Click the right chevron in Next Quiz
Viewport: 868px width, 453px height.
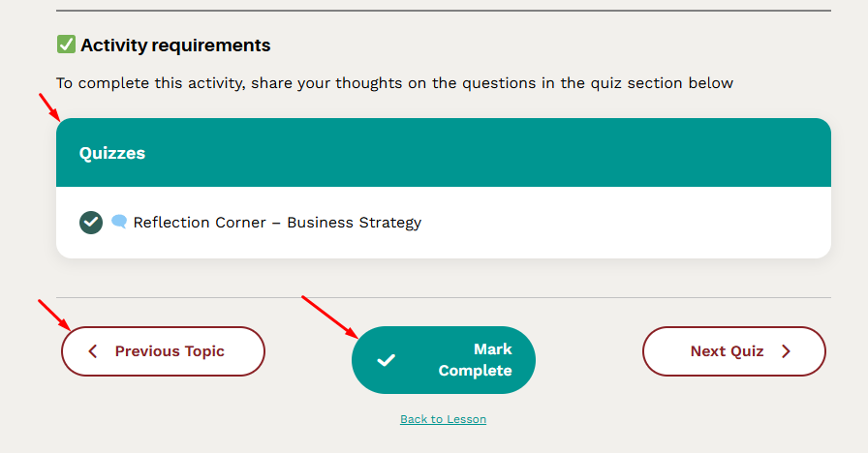tap(786, 351)
